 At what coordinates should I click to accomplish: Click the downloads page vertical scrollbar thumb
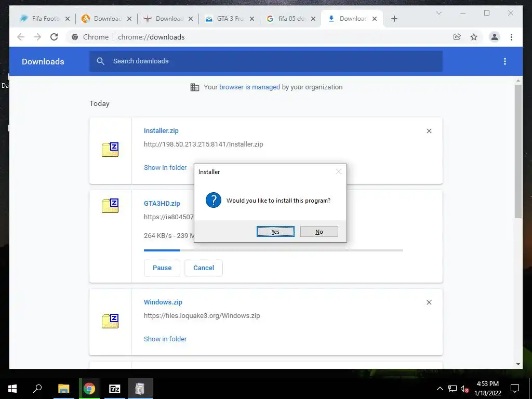pyautogui.click(x=518, y=151)
